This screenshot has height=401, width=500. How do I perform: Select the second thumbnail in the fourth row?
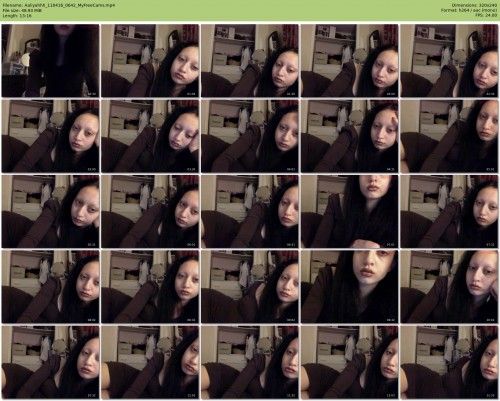150,287
